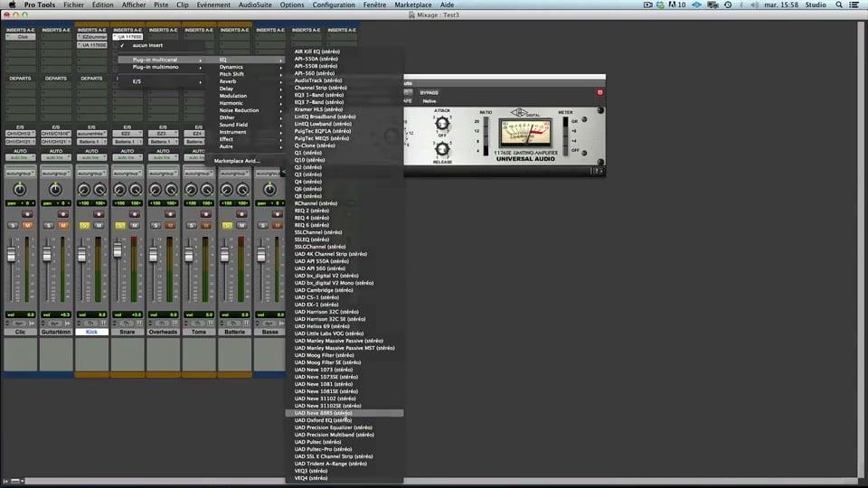This screenshot has width=868, height=488.
Task: Click the volume icon in menu bar
Action: point(754,5)
